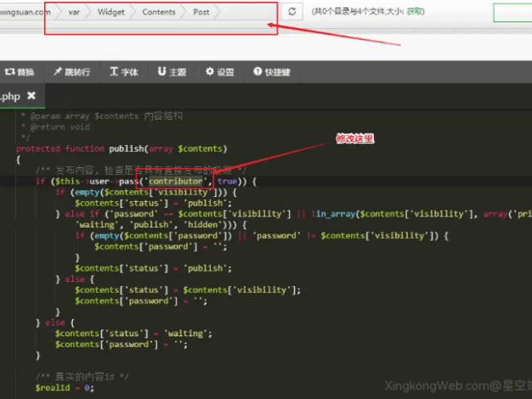Select the .php editor tab
The image size is (532, 399).
pyautogui.click(x=10, y=96)
